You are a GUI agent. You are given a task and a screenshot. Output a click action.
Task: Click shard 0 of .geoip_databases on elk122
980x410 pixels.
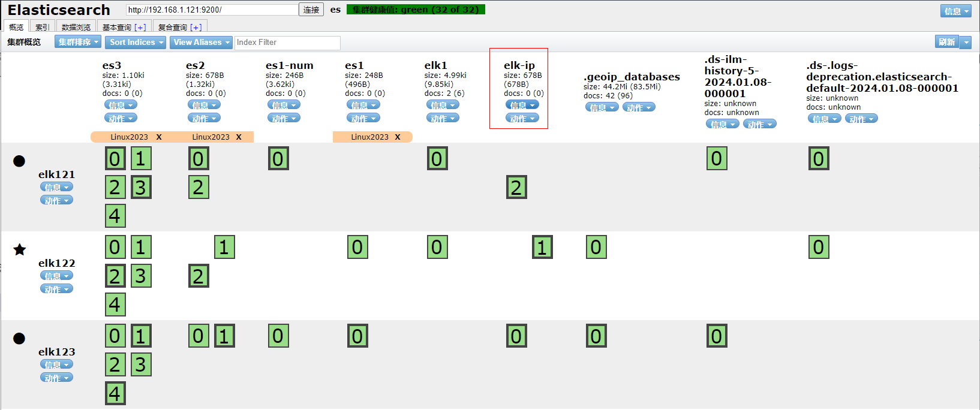[x=596, y=247]
